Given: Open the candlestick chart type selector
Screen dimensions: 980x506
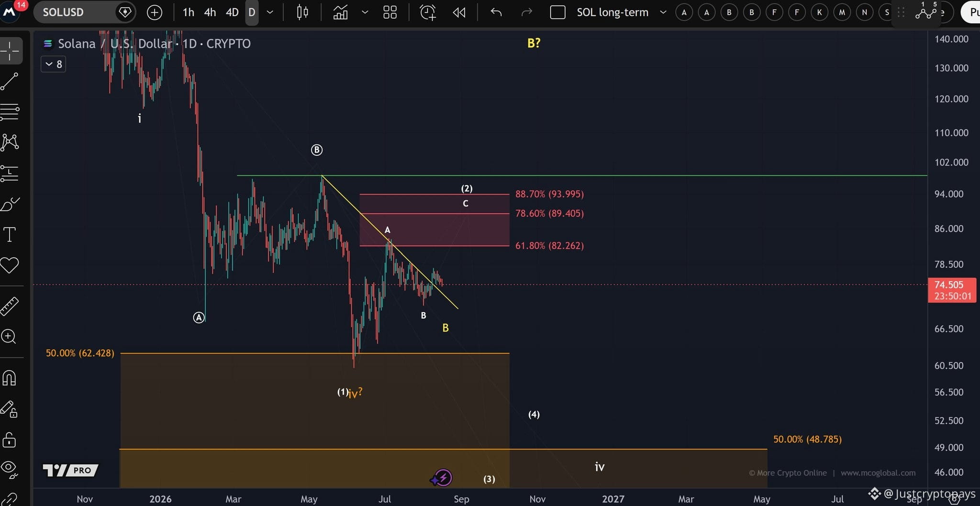Looking at the screenshot, I should click(x=302, y=12).
